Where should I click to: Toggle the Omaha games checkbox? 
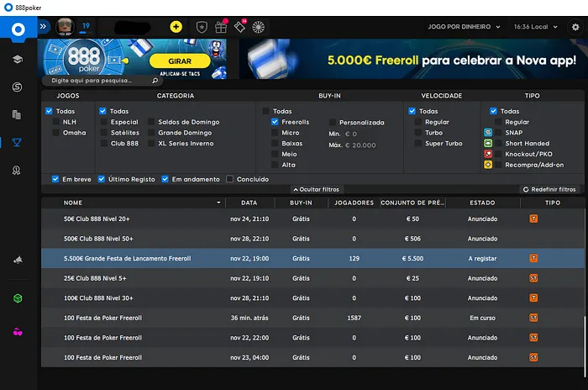(56, 133)
